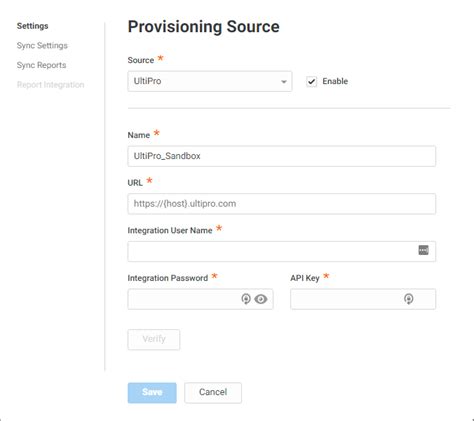Select Settings in the sidebar
This screenshot has height=421, width=474.
point(33,26)
